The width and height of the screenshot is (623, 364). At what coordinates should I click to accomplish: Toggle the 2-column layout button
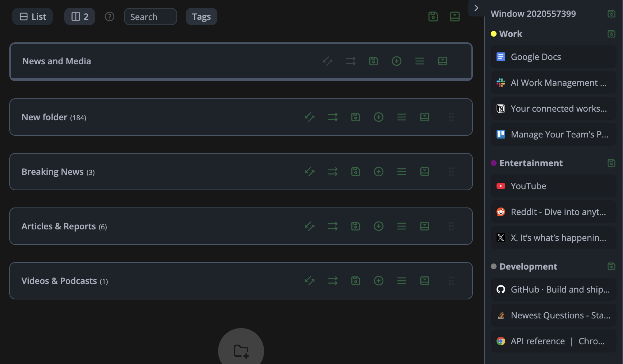pyautogui.click(x=79, y=17)
